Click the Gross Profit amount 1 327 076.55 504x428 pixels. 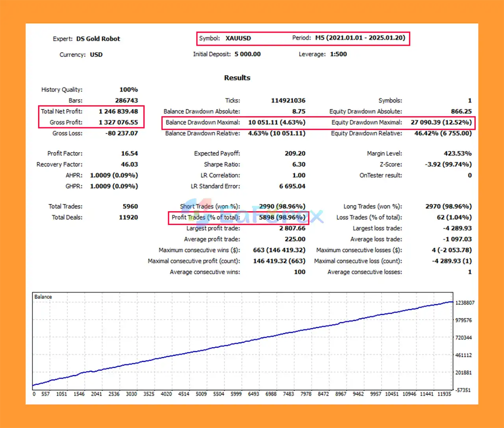118,123
